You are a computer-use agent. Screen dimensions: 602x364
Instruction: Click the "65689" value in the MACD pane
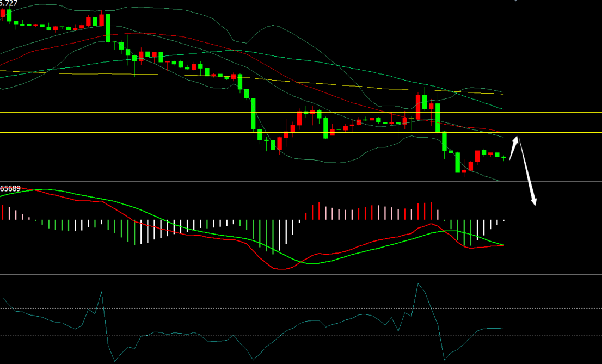(10, 188)
